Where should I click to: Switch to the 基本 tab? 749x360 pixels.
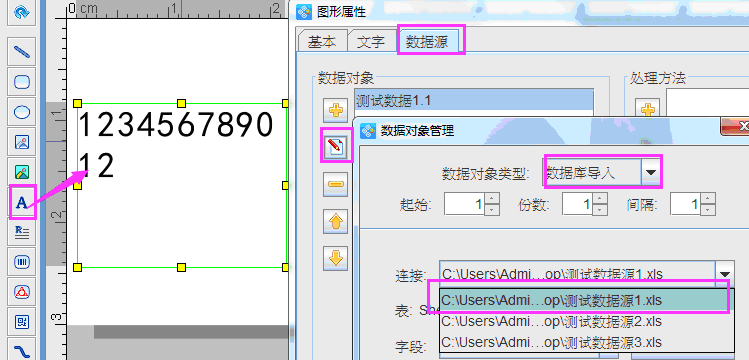click(x=321, y=42)
